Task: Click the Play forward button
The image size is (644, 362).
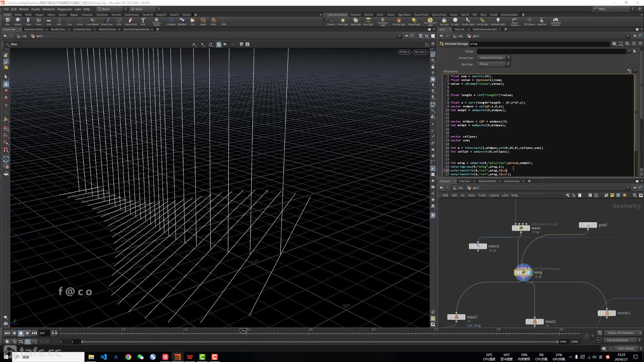Action: [x=28, y=333]
